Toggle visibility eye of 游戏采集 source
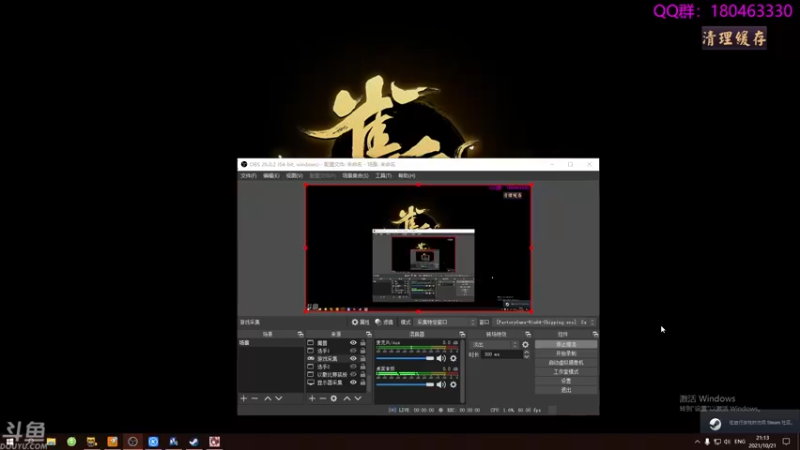Screen dimensions: 800x450 (353, 359)
